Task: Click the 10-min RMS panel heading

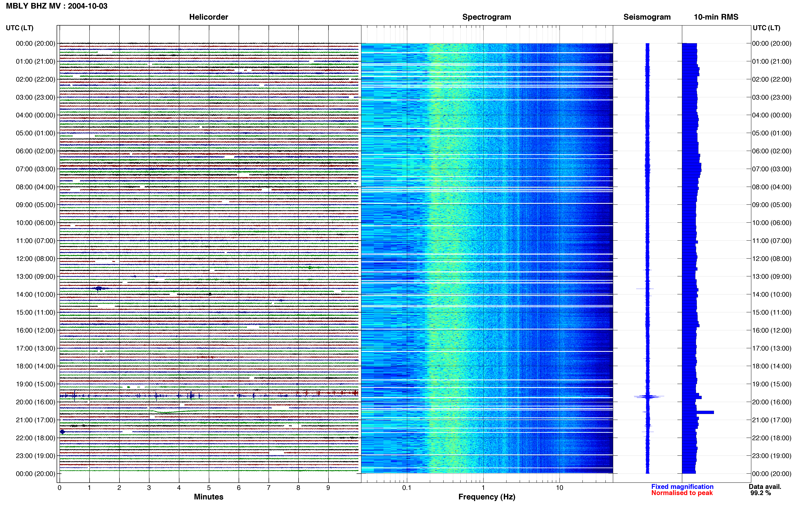Action: [716, 17]
